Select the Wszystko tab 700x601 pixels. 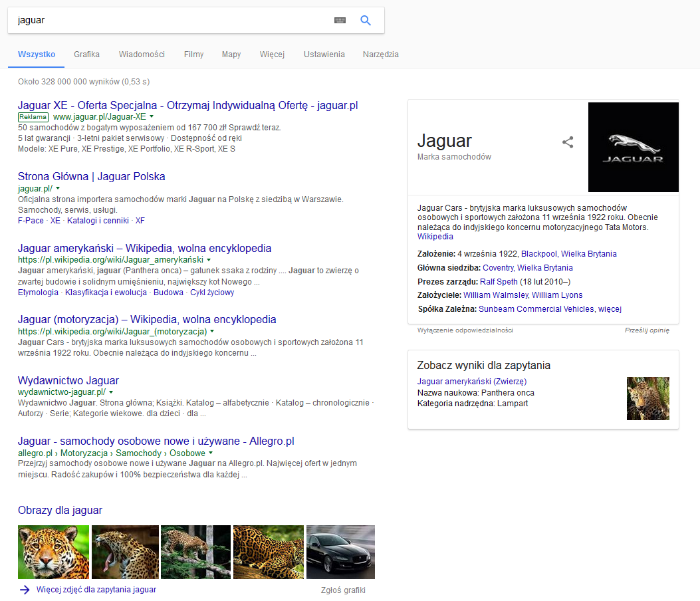[x=37, y=55]
